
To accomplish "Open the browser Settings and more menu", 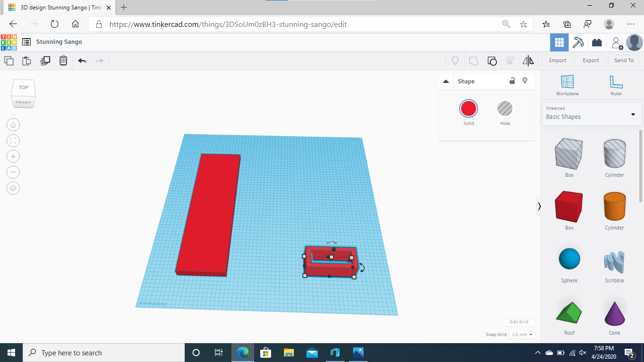I will (x=631, y=24).
